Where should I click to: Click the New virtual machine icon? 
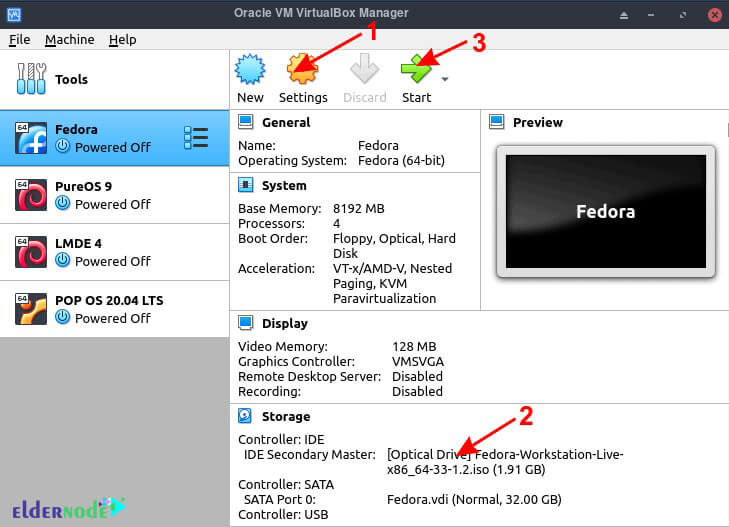(250, 69)
